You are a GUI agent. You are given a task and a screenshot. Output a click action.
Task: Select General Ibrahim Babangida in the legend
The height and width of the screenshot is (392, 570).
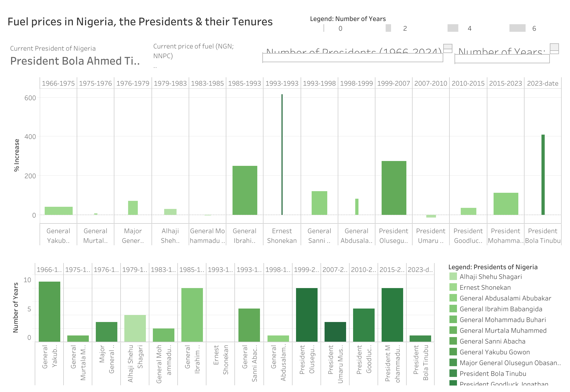pos(501,309)
